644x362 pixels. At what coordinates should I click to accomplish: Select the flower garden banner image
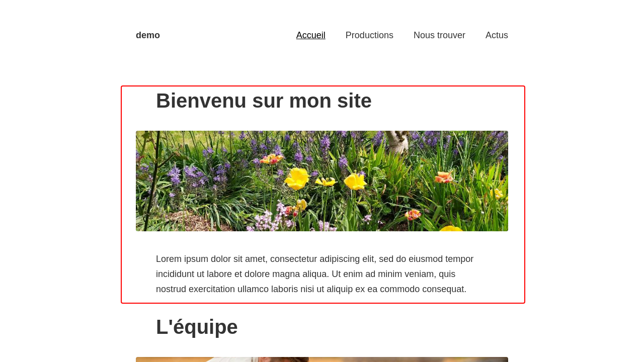click(322, 181)
